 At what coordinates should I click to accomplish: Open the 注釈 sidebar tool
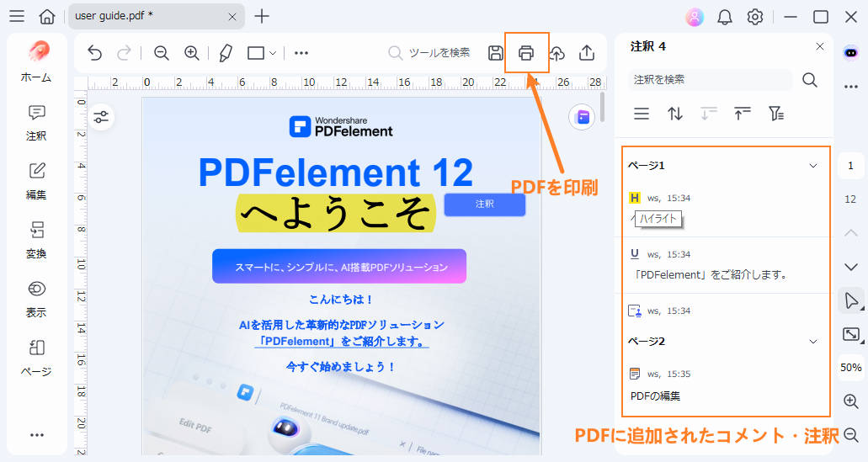36,122
